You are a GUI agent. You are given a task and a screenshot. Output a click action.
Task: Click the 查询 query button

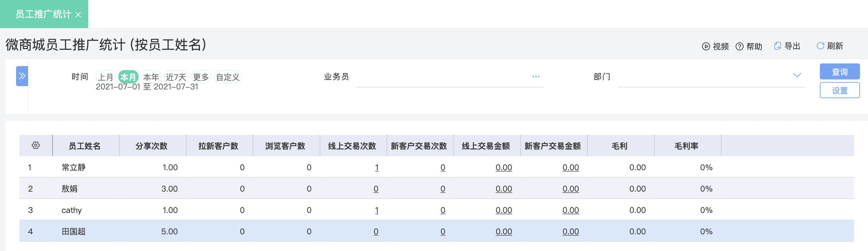click(x=839, y=72)
